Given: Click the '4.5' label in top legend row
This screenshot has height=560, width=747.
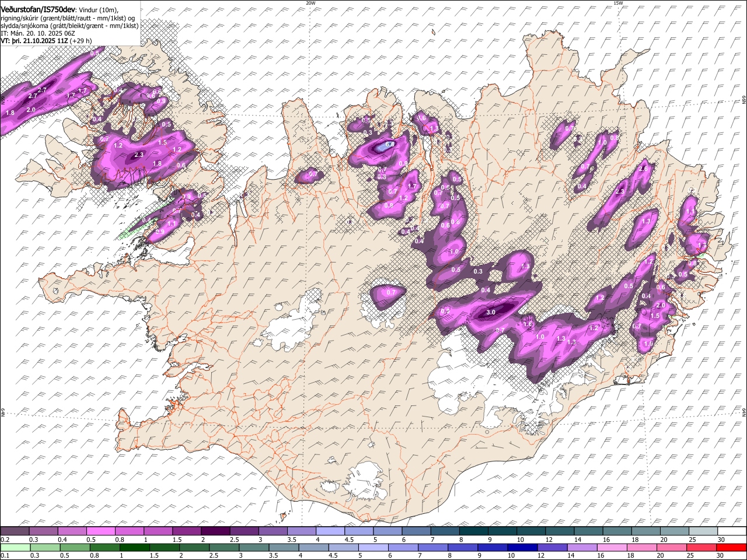Looking at the screenshot, I should [x=349, y=540].
